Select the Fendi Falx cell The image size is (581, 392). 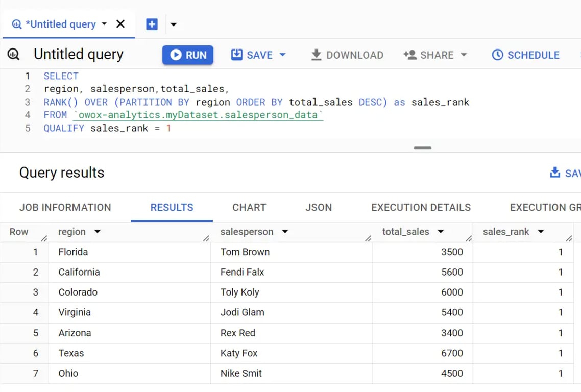292,273
